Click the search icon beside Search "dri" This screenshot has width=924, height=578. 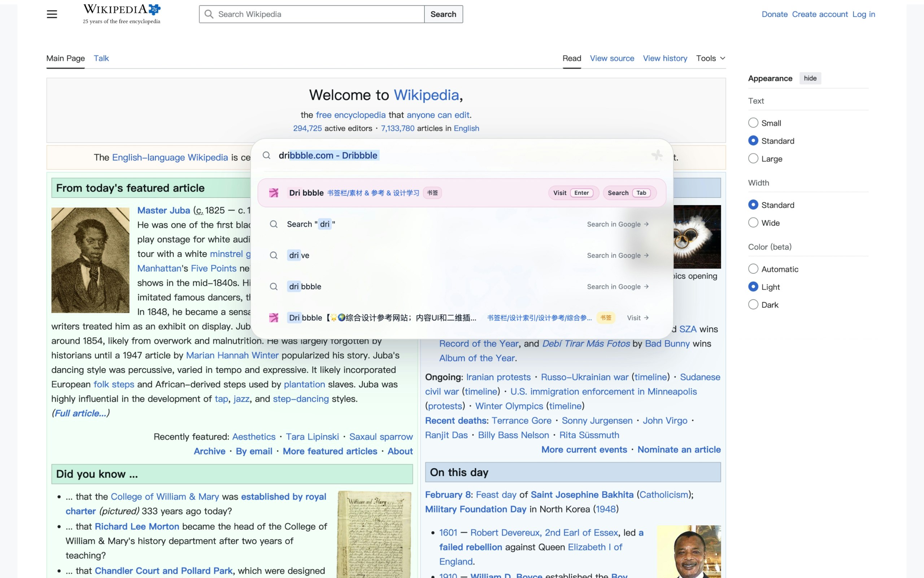274,224
